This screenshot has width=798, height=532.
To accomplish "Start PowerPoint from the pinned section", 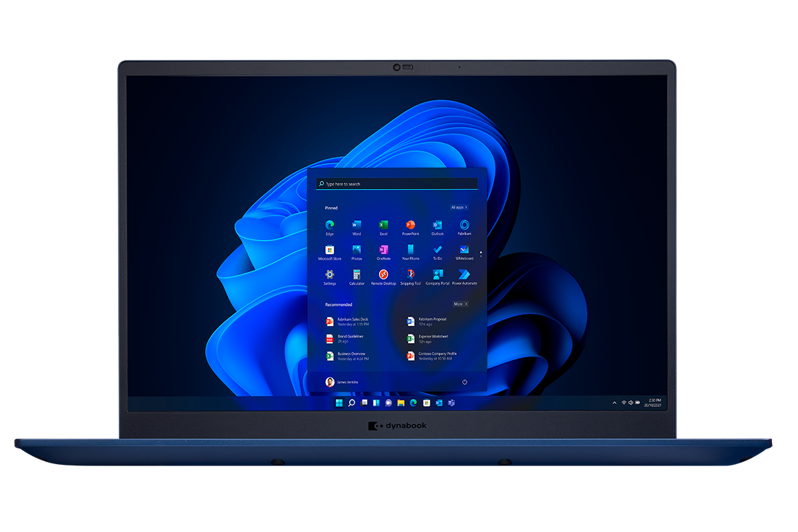I will [410, 225].
